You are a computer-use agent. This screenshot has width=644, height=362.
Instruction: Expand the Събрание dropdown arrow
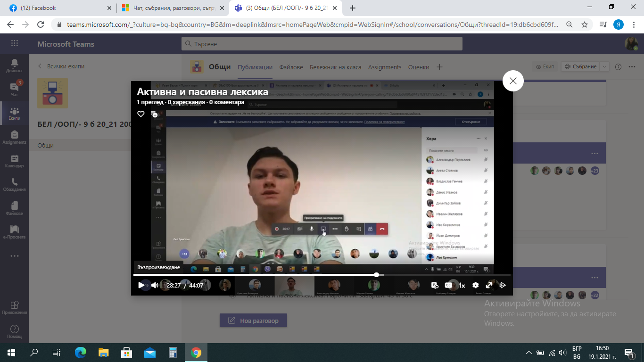click(x=605, y=66)
